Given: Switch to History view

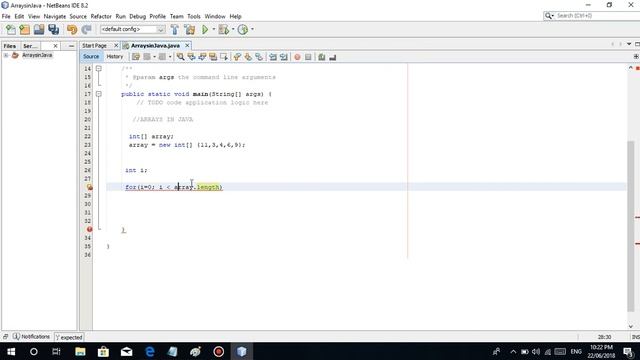Looking at the screenshot, I should (x=115, y=57).
